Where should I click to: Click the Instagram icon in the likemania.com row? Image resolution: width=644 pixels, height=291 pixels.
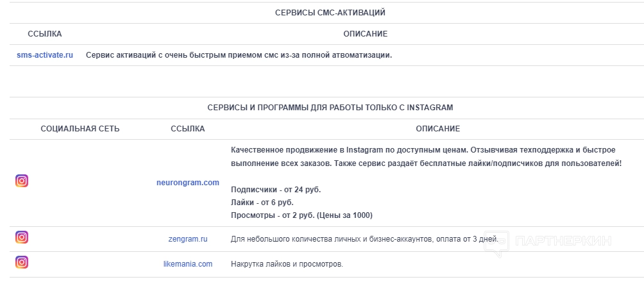(x=22, y=262)
